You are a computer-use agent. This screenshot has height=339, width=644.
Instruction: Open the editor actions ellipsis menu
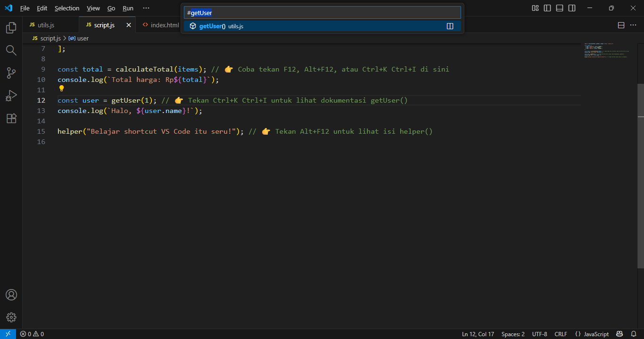633,25
